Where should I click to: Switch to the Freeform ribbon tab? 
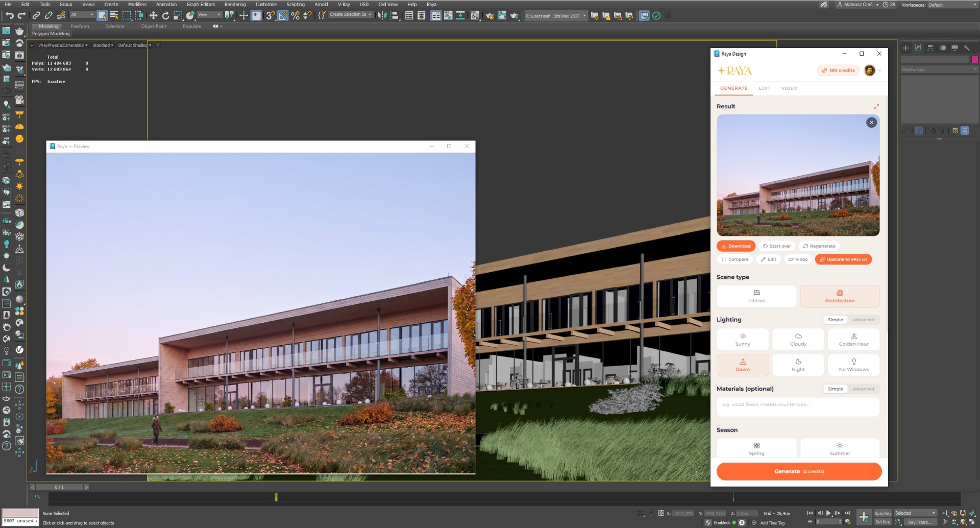pyautogui.click(x=80, y=26)
